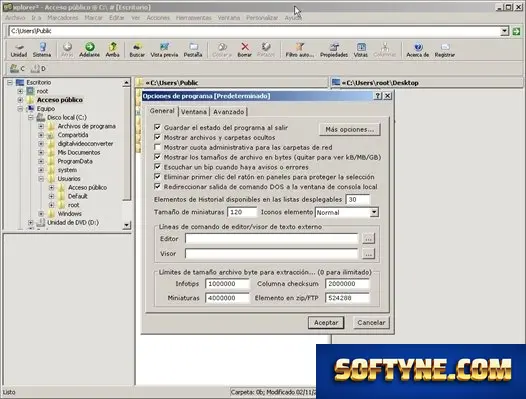
Task: Click the Aceptar button
Action: tap(326, 322)
